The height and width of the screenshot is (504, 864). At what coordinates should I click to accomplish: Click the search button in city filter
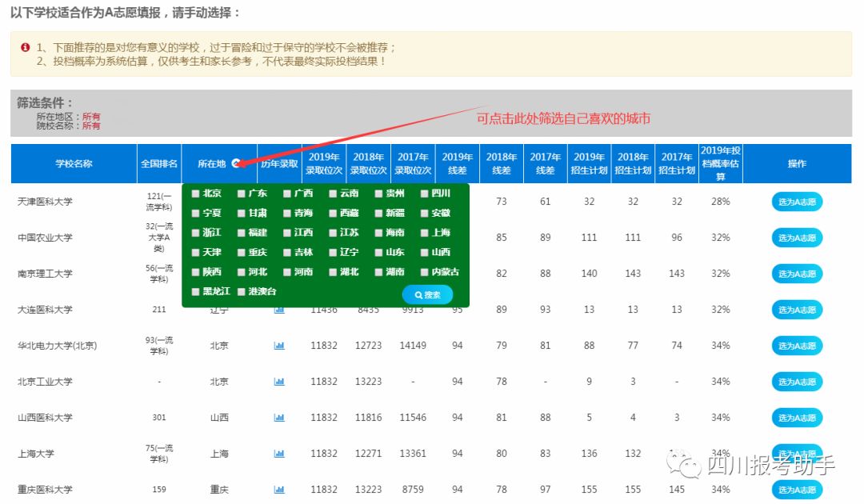[427, 294]
